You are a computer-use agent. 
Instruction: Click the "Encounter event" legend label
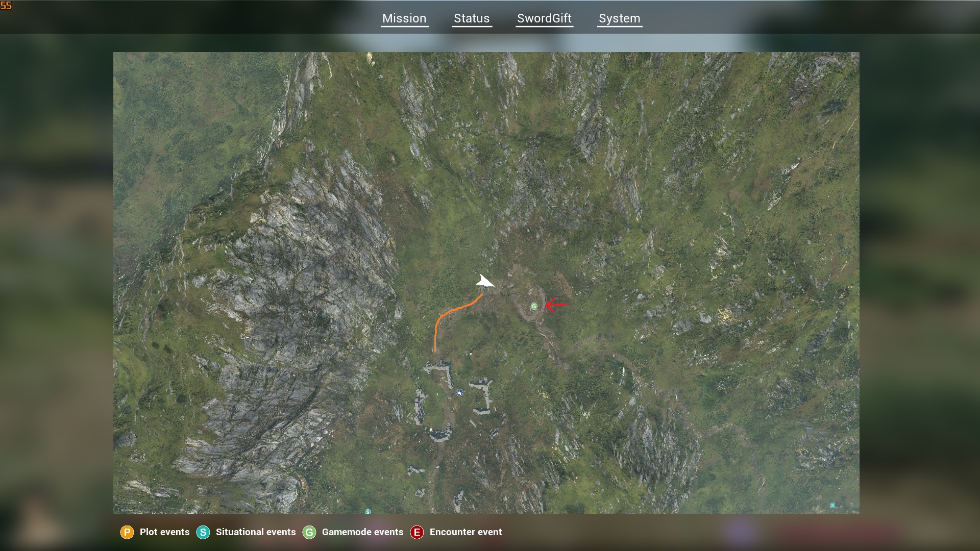click(x=465, y=532)
